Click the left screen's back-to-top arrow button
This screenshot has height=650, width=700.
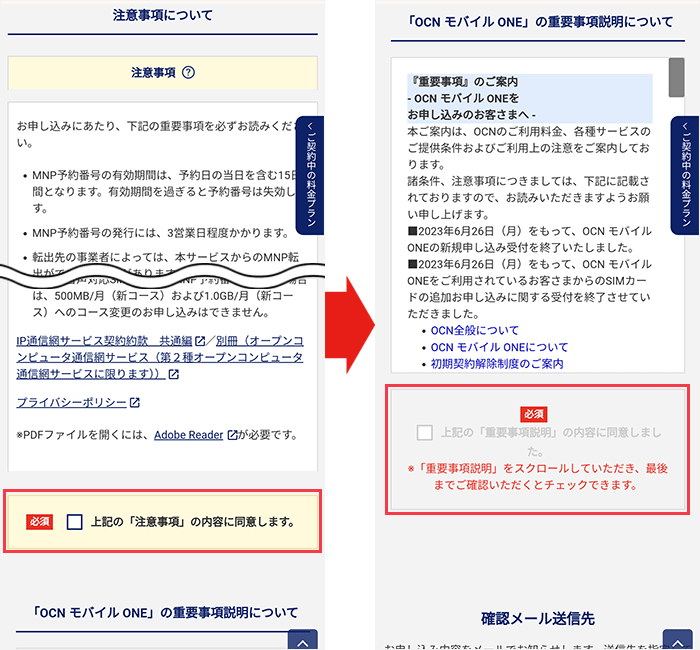[x=303, y=640]
